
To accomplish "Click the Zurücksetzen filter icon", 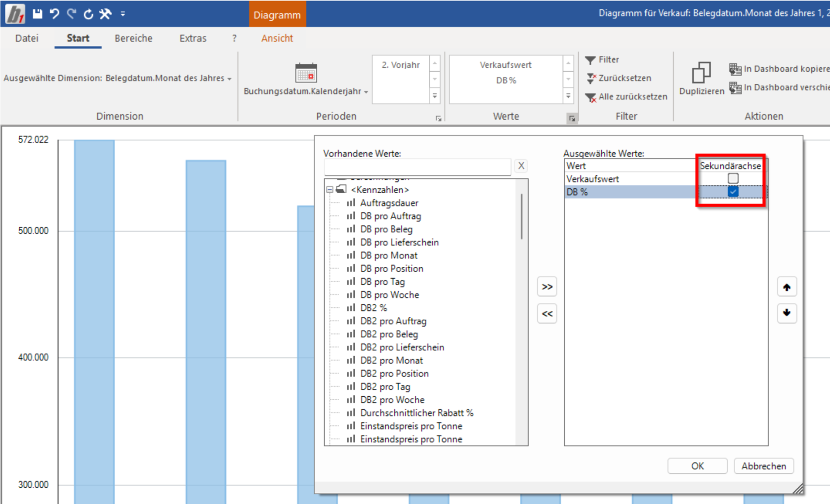I will (x=590, y=78).
